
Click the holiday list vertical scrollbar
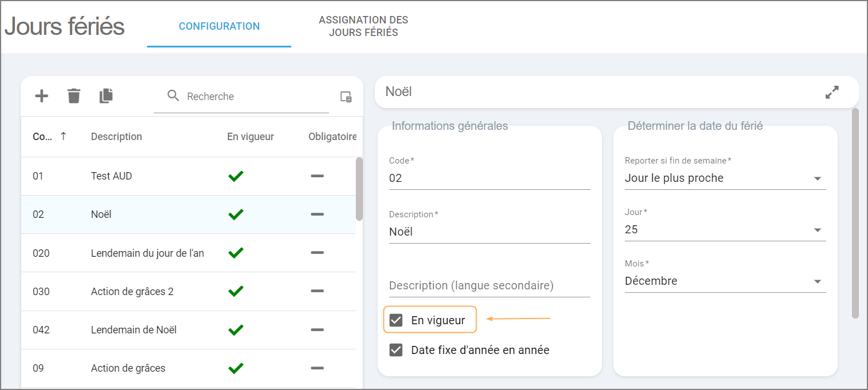pyautogui.click(x=359, y=189)
